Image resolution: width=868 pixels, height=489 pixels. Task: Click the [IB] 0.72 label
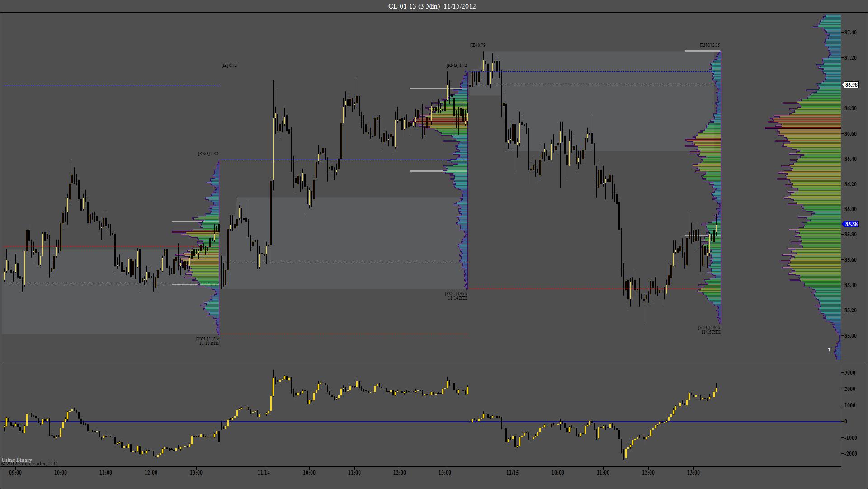click(x=229, y=66)
